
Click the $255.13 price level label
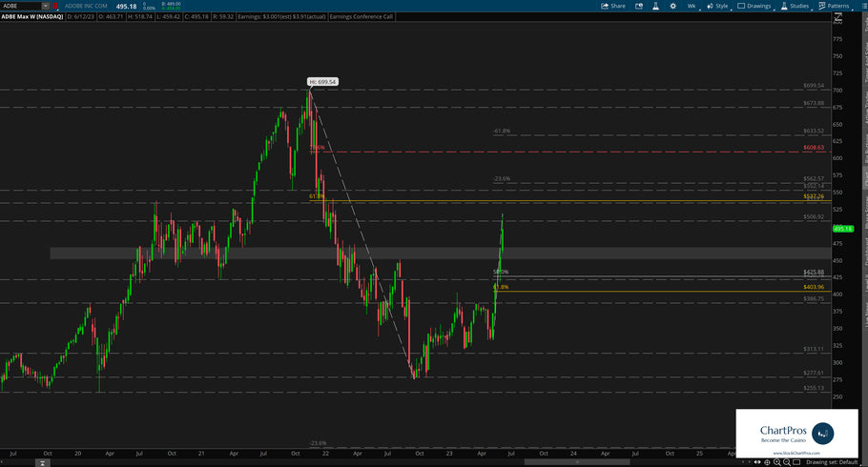pyautogui.click(x=814, y=388)
